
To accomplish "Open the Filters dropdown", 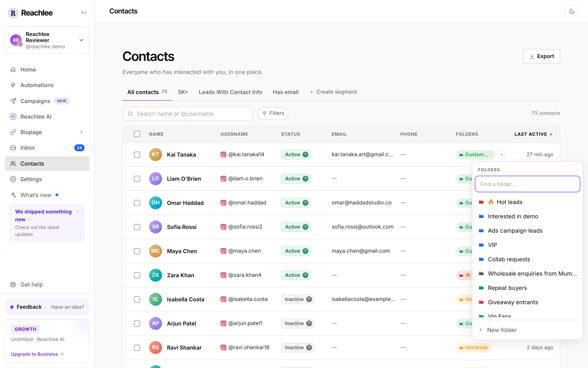I will point(273,113).
